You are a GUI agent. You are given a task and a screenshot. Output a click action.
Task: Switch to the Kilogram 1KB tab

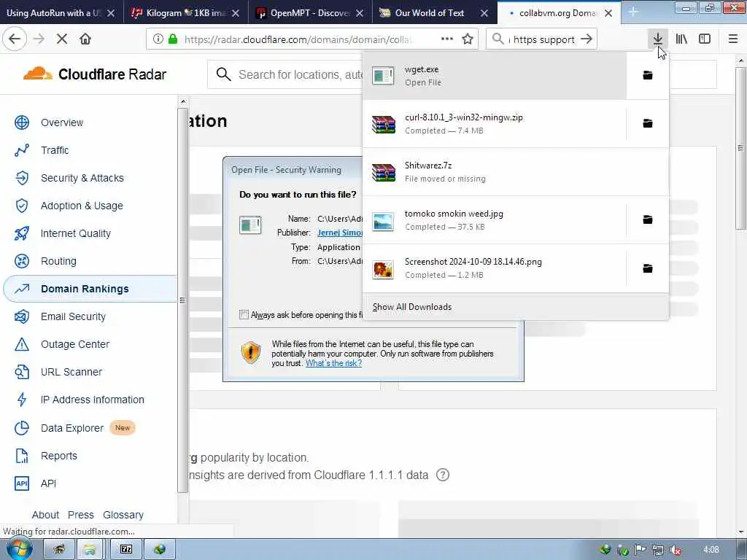186,13
